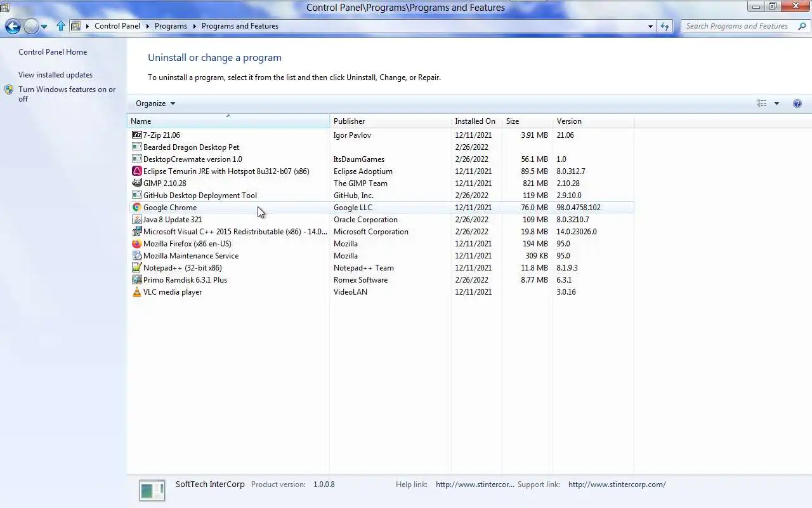This screenshot has width=812, height=508.
Task: Click version 14.0.23026.0 cell
Action: pyautogui.click(x=577, y=231)
